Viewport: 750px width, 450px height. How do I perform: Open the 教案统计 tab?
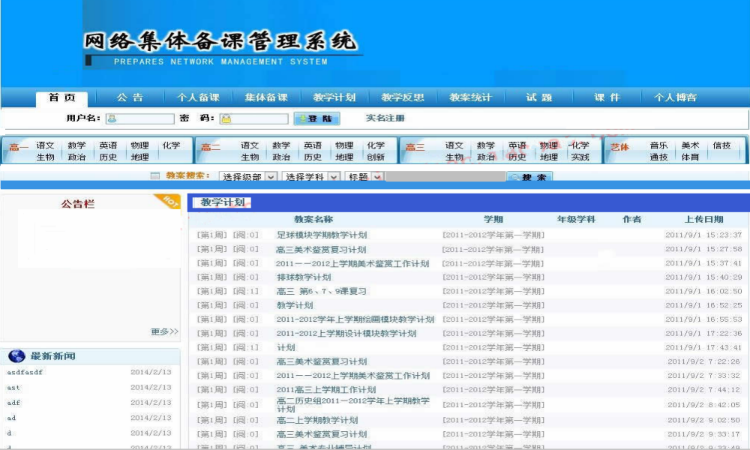(471, 98)
